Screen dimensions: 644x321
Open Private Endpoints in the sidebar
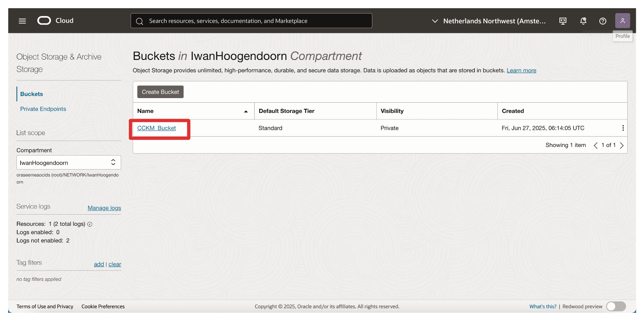pos(43,109)
